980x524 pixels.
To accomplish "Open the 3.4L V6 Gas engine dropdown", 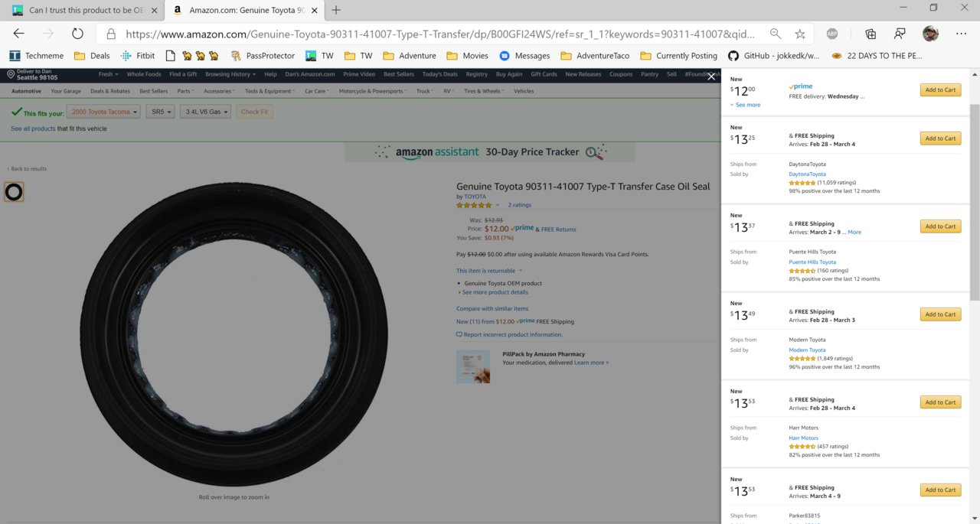I will coord(205,112).
